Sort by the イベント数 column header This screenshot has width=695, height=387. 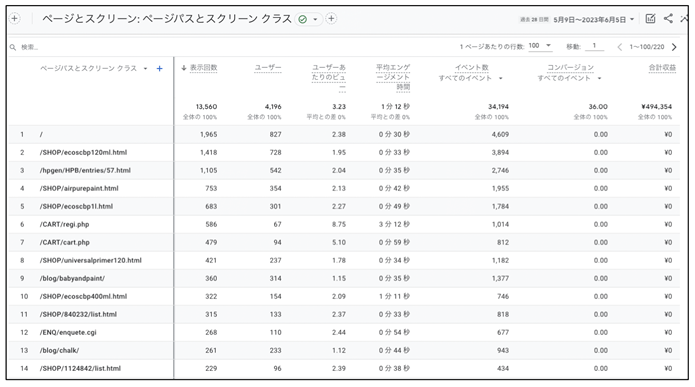click(x=472, y=68)
